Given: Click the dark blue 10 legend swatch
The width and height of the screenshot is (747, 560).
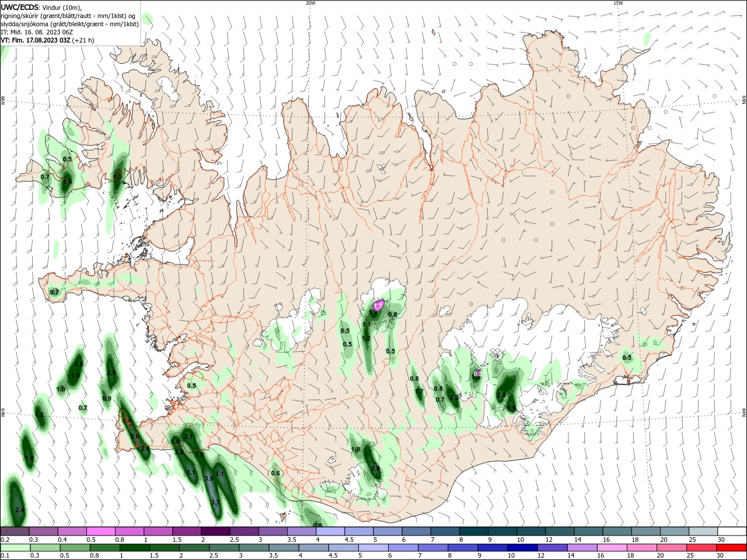Looking at the screenshot, I should [x=521, y=548].
